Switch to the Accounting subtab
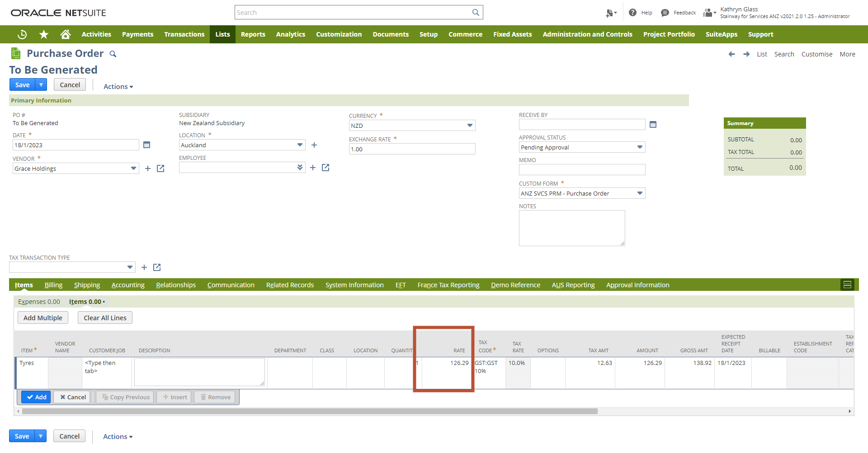The width and height of the screenshot is (868, 453). point(128,285)
